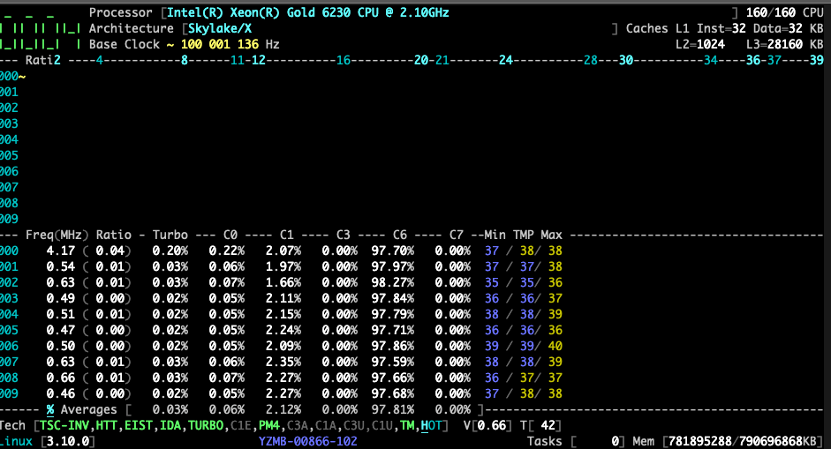Click the TURBO tech flag

pos(205,426)
